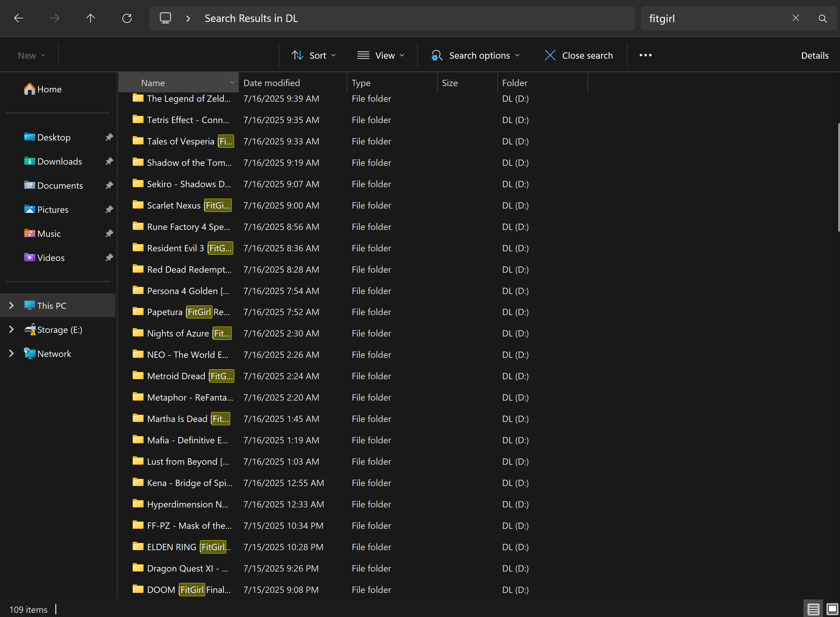
Task: Switch to details list view icon
Action: 813,609
